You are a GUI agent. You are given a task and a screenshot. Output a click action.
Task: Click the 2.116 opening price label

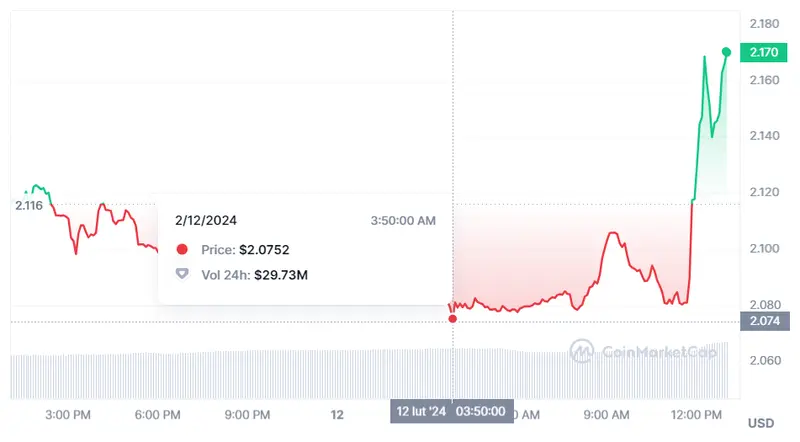pos(28,205)
